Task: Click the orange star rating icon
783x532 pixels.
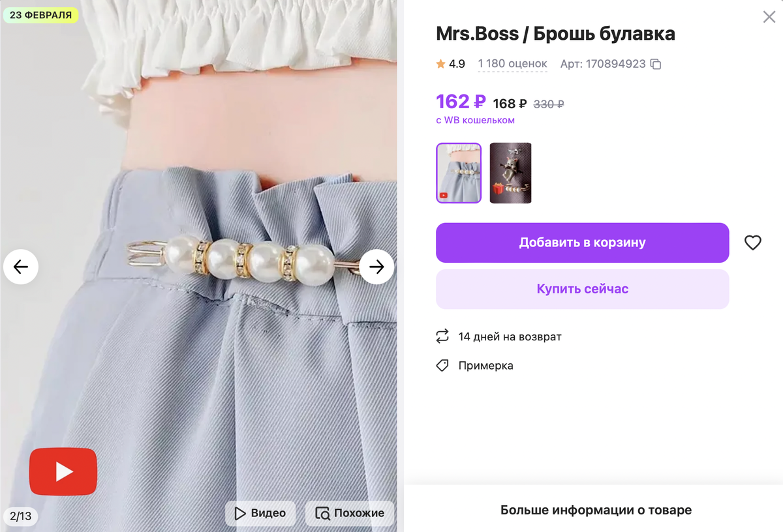Action: point(440,63)
